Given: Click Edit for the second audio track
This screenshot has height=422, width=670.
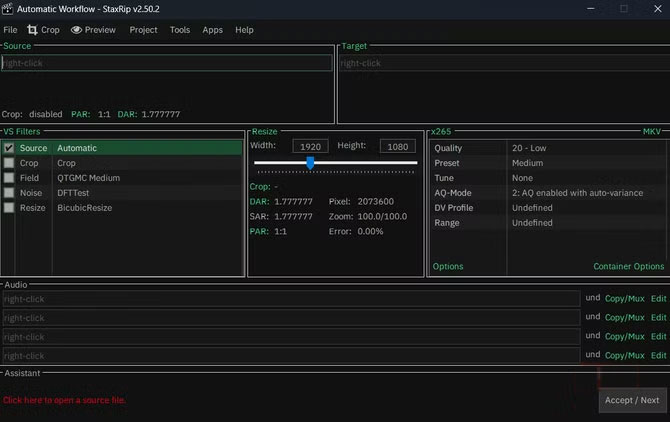Looking at the screenshot, I should (658, 317).
